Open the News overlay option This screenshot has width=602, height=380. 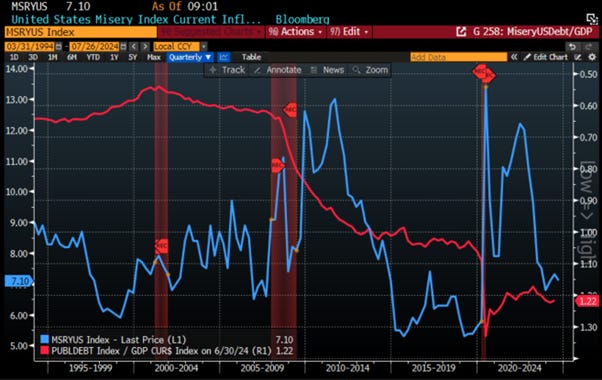327,70
